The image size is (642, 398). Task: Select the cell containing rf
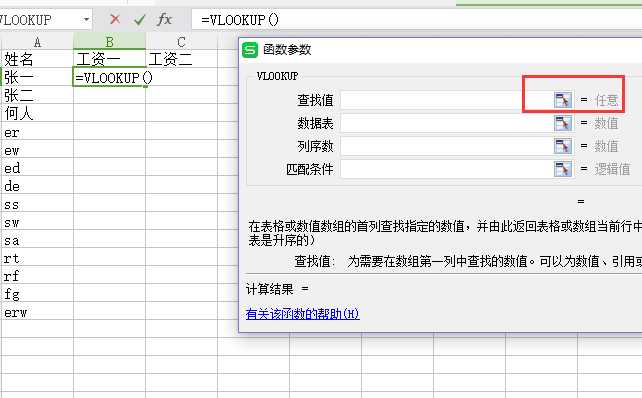coord(37,275)
